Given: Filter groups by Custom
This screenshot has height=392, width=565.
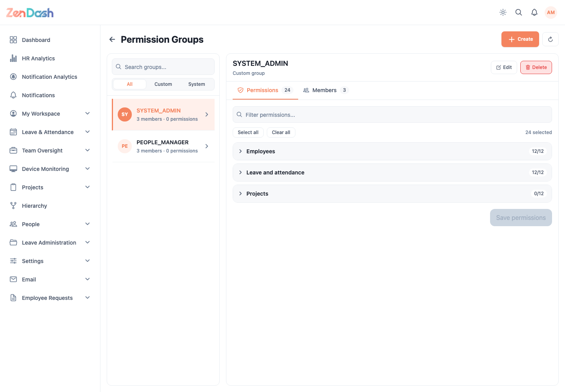Looking at the screenshot, I should [x=163, y=84].
